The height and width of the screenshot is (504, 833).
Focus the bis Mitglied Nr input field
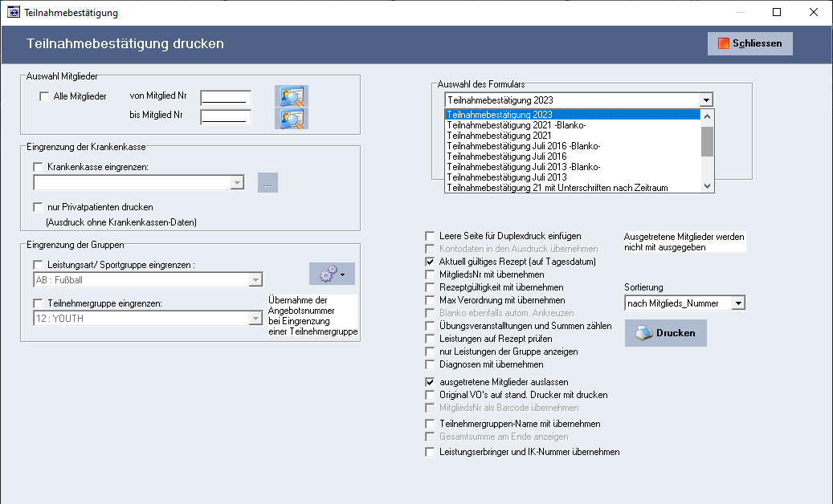(x=226, y=118)
